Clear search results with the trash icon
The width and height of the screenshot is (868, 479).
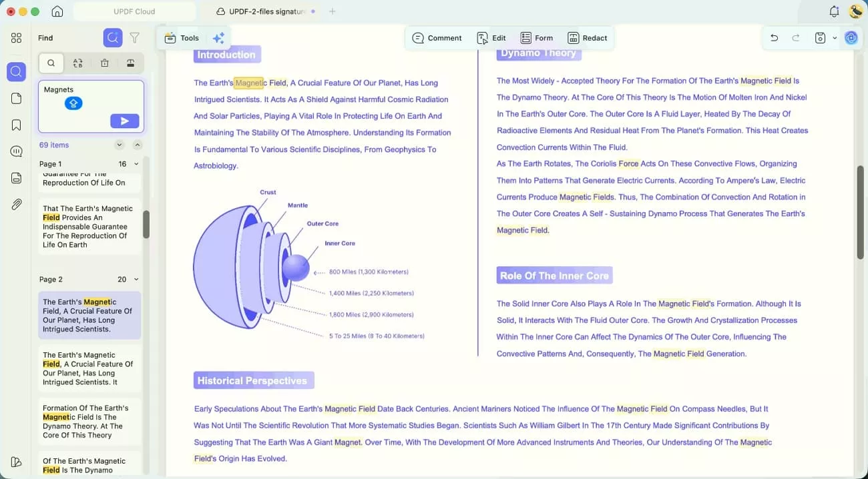104,63
